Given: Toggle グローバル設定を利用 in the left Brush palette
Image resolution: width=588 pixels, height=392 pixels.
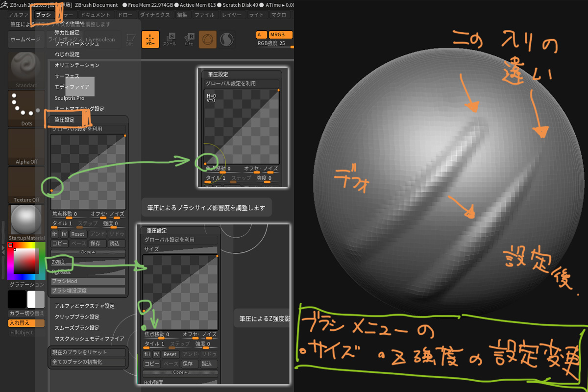Looking at the screenshot, I should tap(88, 129).
